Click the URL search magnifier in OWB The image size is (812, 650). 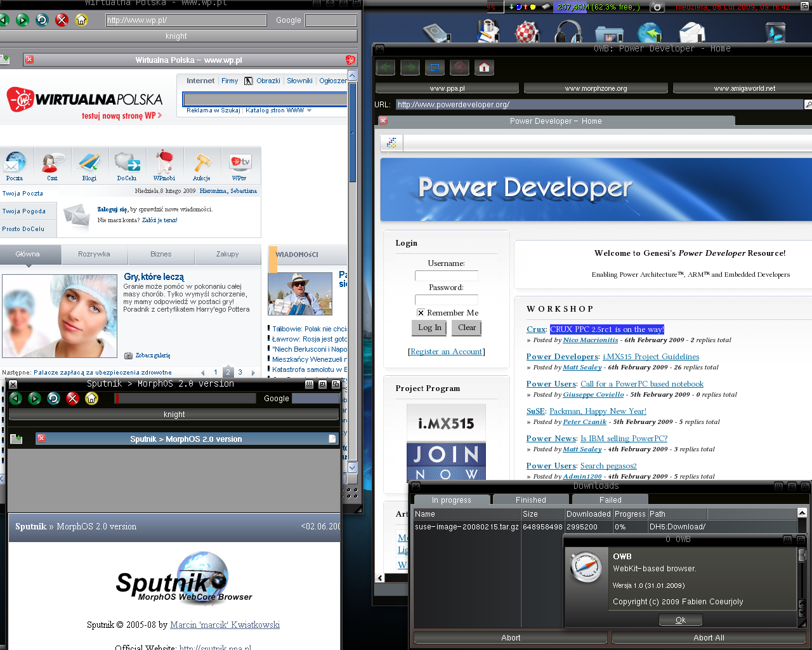coord(808,104)
